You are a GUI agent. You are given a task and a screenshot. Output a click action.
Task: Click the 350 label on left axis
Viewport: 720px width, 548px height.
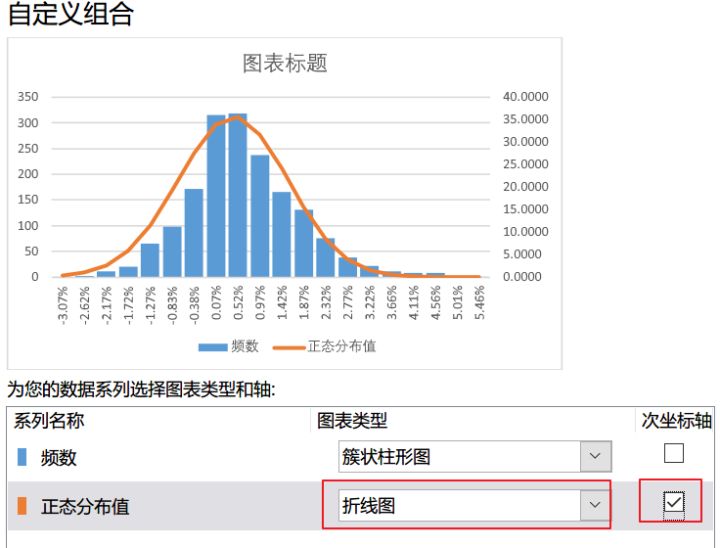[x=28, y=97]
